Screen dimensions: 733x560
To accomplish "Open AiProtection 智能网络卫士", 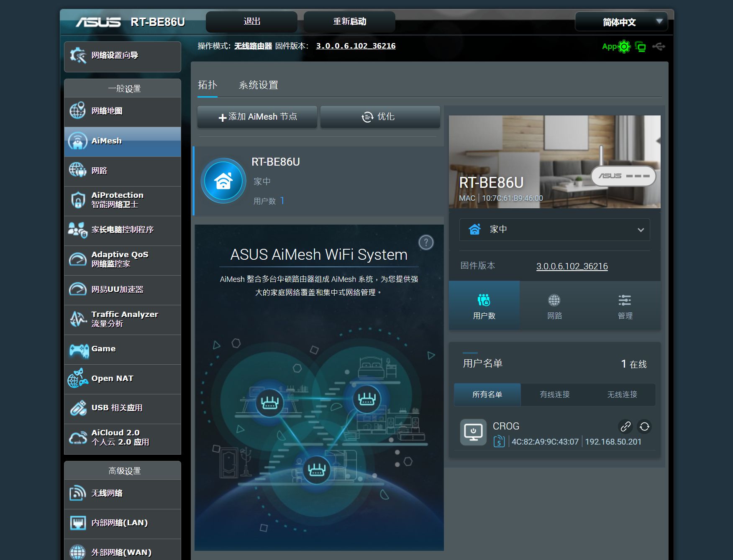I will (123, 200).
